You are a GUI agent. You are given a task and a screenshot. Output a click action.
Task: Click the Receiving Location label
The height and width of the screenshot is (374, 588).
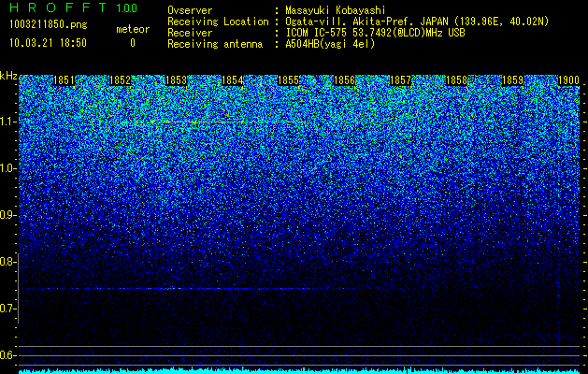click(x=218, y=22)
